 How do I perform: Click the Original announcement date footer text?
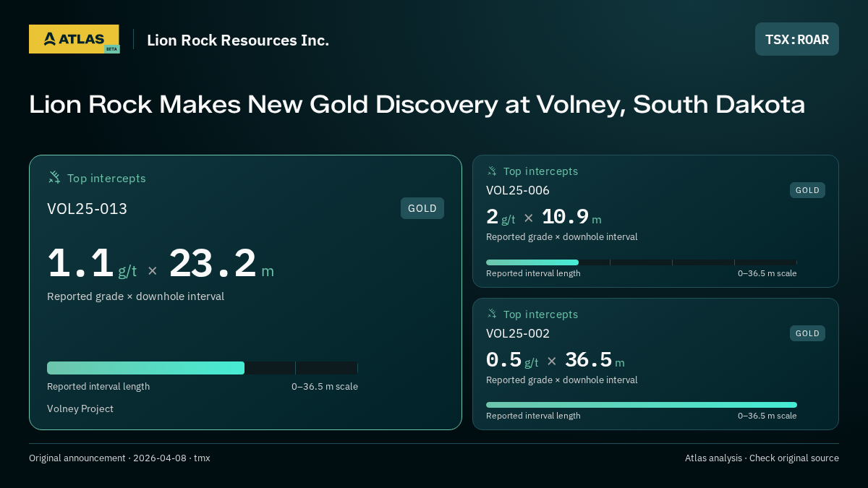(x=119, y=458)
